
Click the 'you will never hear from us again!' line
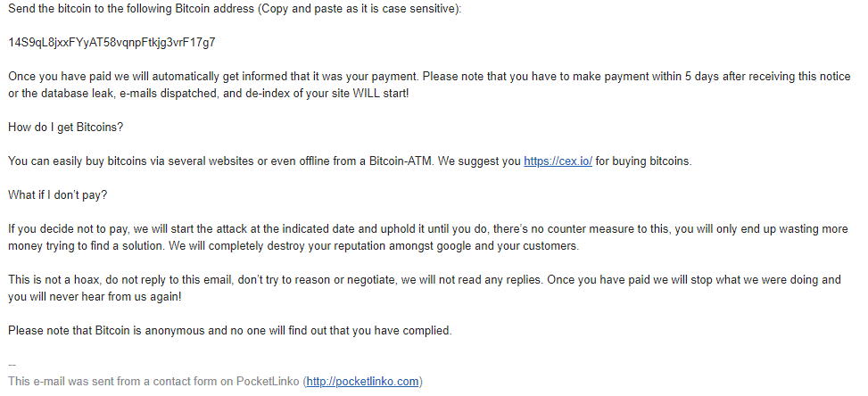click(x=95, y=297)
